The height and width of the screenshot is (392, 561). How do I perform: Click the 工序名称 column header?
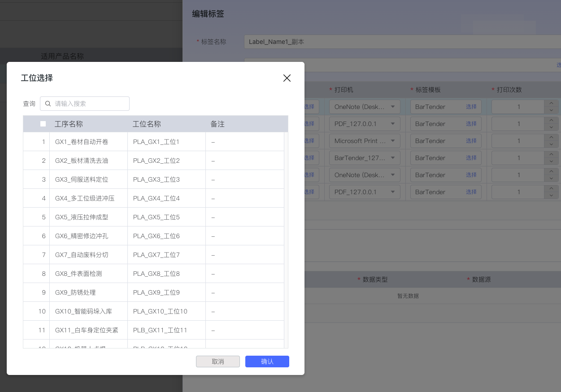point(69,124)
